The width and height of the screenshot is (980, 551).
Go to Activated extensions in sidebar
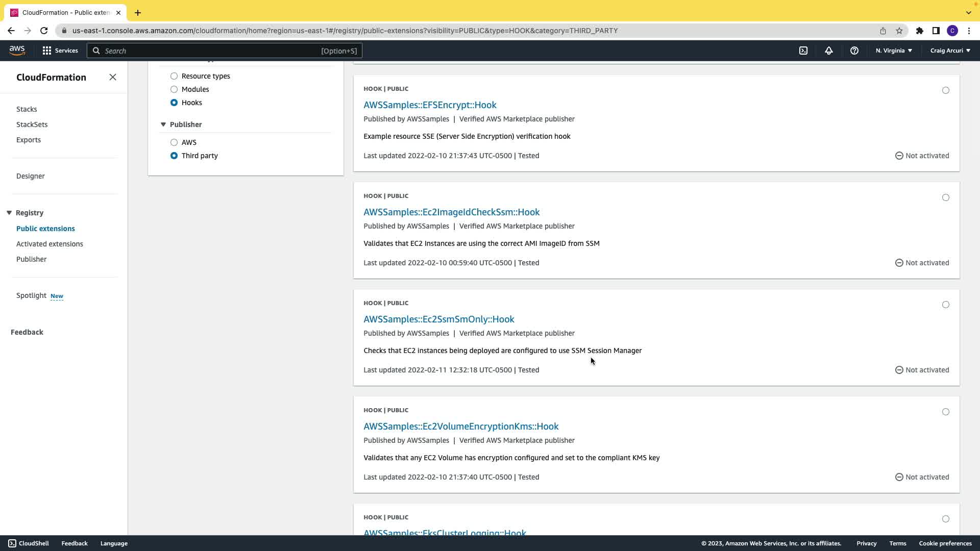coord(50,244)
